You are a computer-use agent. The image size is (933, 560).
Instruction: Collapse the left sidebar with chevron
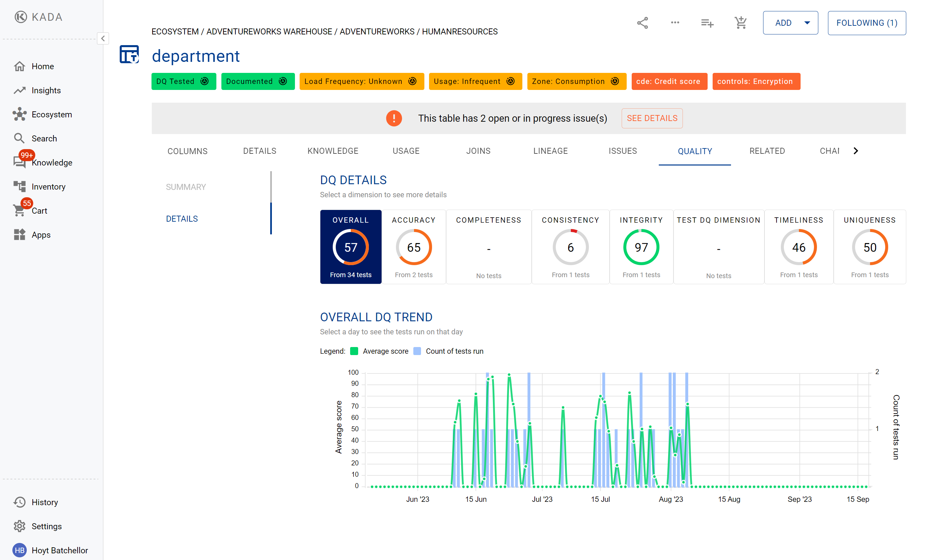103,38
